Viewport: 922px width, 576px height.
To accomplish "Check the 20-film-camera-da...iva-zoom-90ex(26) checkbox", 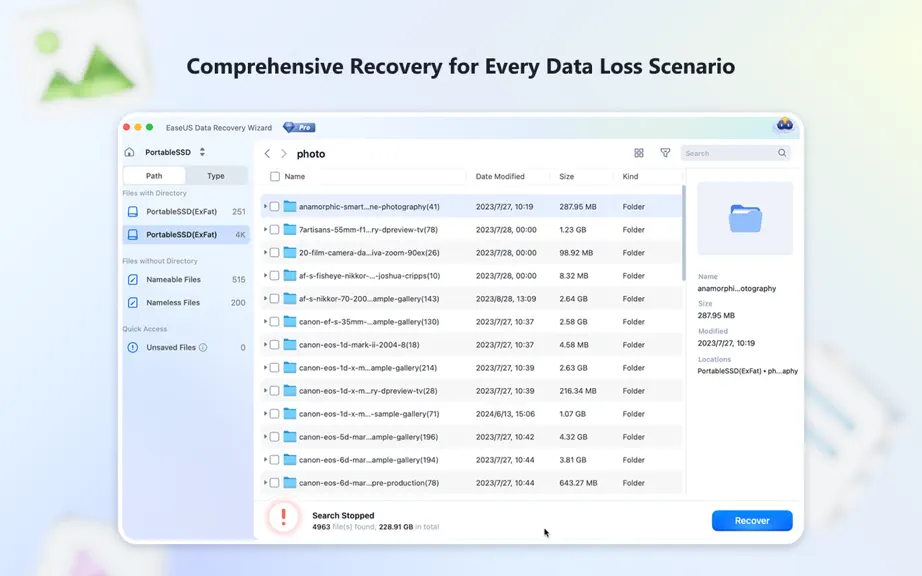I will tap(274, 253).
